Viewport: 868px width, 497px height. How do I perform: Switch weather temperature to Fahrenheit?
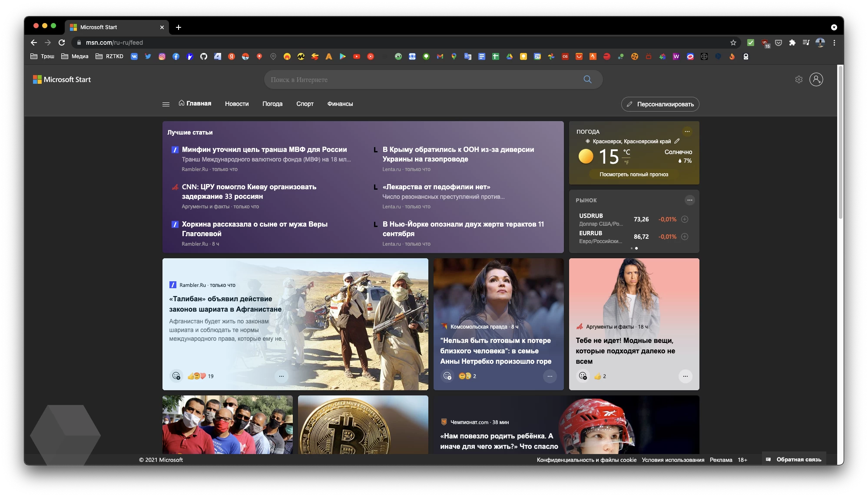click(627, 162)
